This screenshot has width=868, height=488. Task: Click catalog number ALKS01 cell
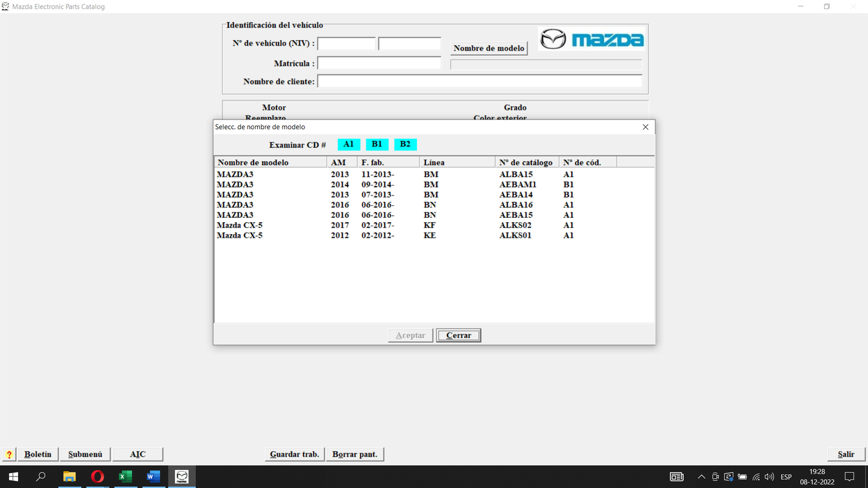515,236
